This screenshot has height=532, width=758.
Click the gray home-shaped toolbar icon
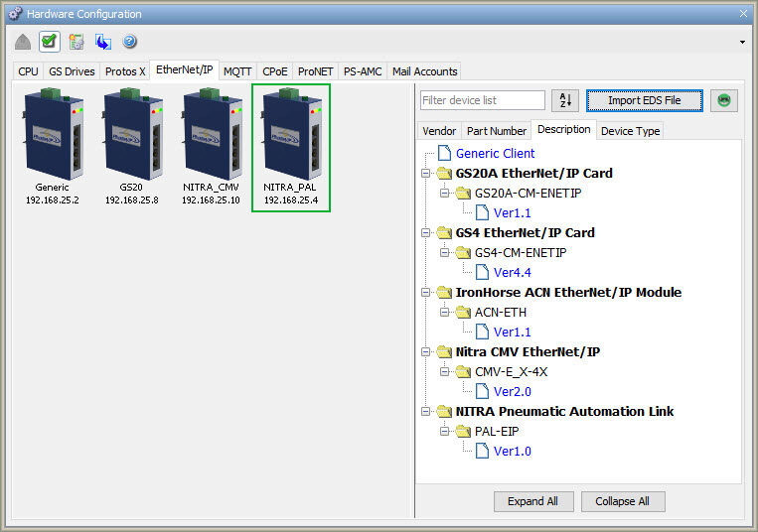point(23,42)
